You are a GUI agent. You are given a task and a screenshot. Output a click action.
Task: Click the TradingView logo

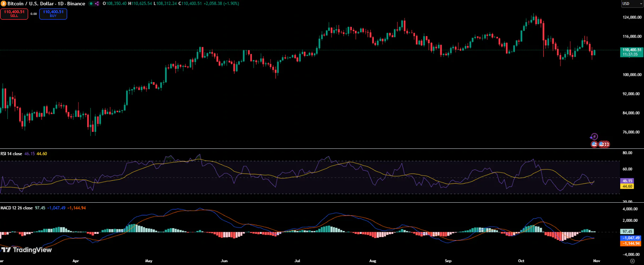point(27,250)
